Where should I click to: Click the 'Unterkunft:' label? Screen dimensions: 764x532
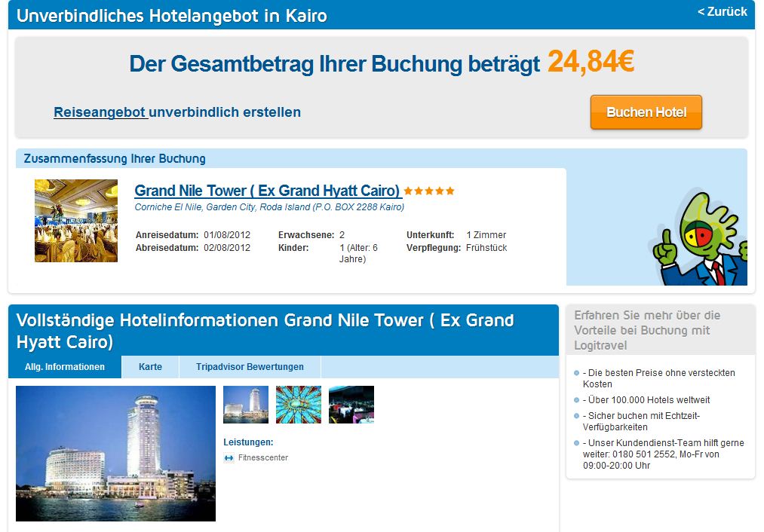point(430,235)
